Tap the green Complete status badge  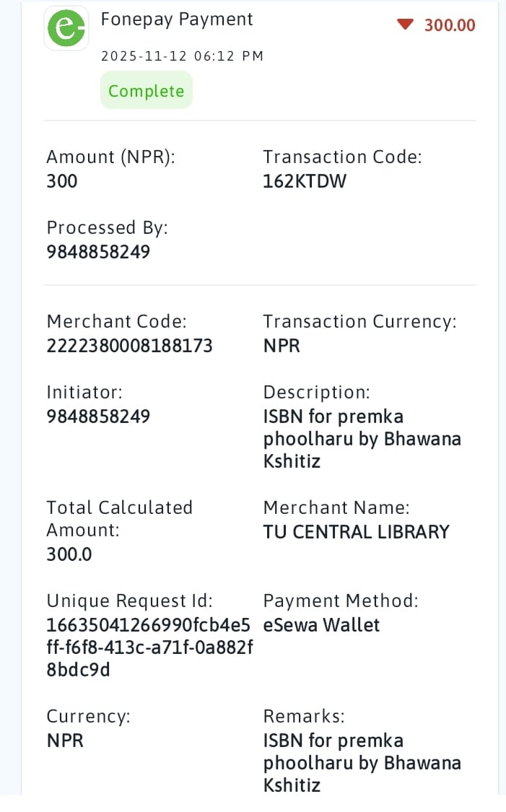pos(147,91)
